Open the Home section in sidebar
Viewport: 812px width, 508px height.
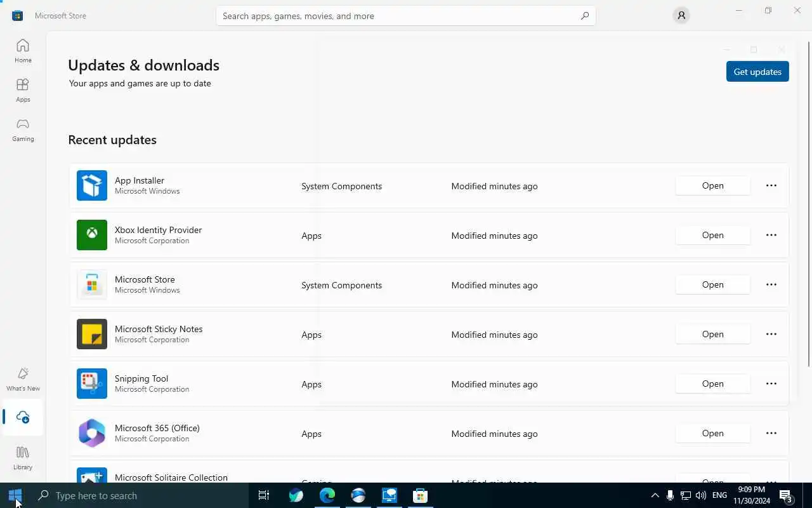point(23,51)
